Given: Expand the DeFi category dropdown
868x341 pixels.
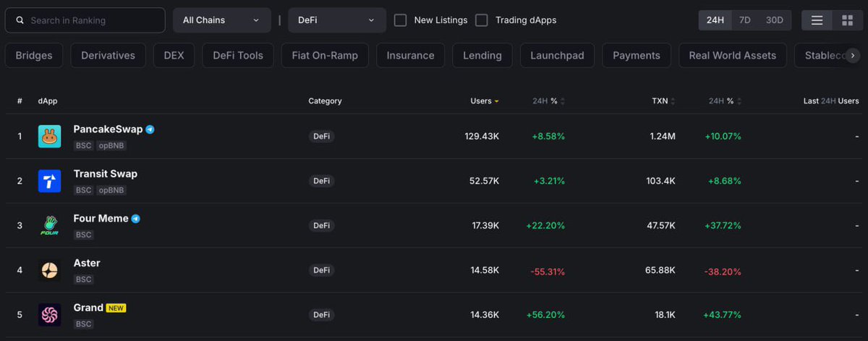Looking at the screenshot, I should tap(336, 20).
